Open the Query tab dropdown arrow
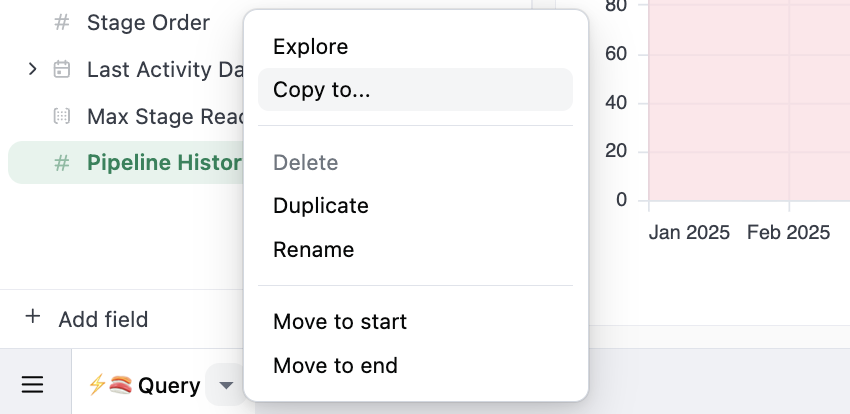850x414 pixels. pos(227,385)
